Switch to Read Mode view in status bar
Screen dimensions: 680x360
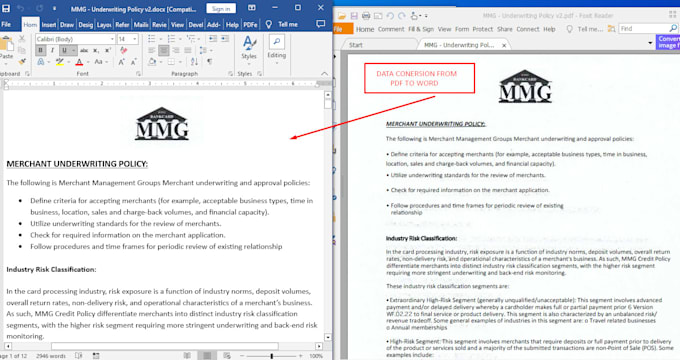(187, 356)
